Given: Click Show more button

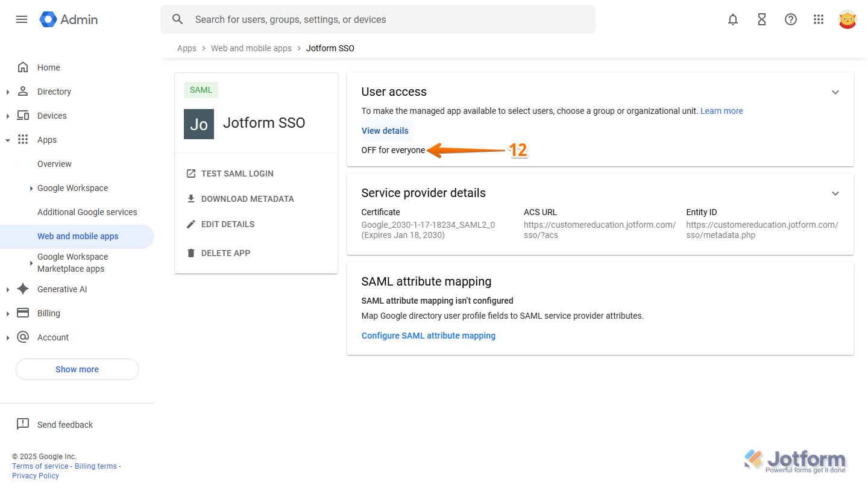Looking at the screenshot, I should coord(77,369).
